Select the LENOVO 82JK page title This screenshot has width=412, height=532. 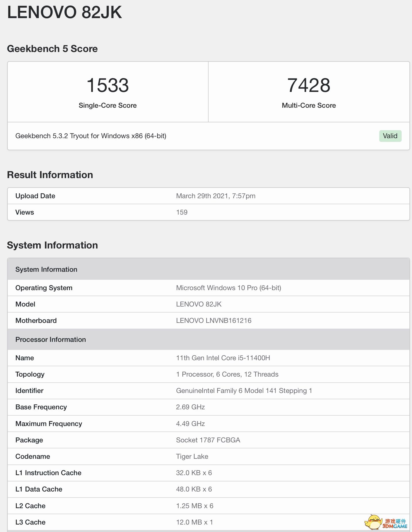pos(65,12)
